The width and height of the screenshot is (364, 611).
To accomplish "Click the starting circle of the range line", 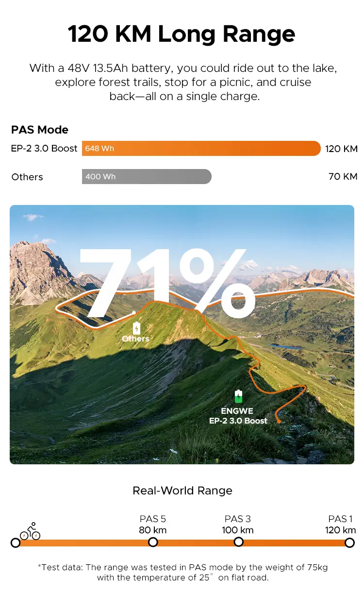I will (16, 543).
